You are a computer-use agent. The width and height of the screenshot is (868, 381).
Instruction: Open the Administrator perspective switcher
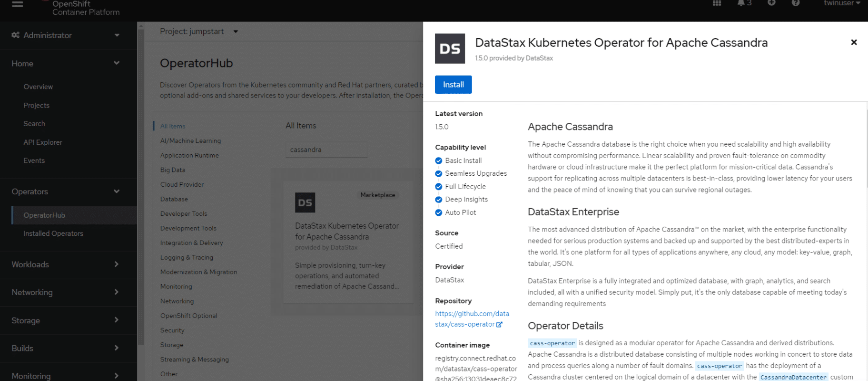pyautogui.click(x=66, y=35)
